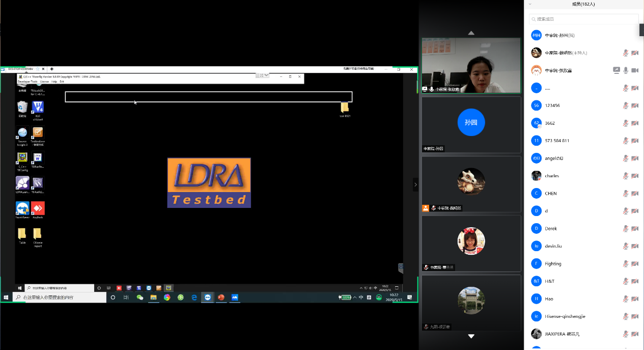This screenshot has height=350, width=644.
Task: Open the Chinese report folder on desktop
Action: [x=38, y=234]
